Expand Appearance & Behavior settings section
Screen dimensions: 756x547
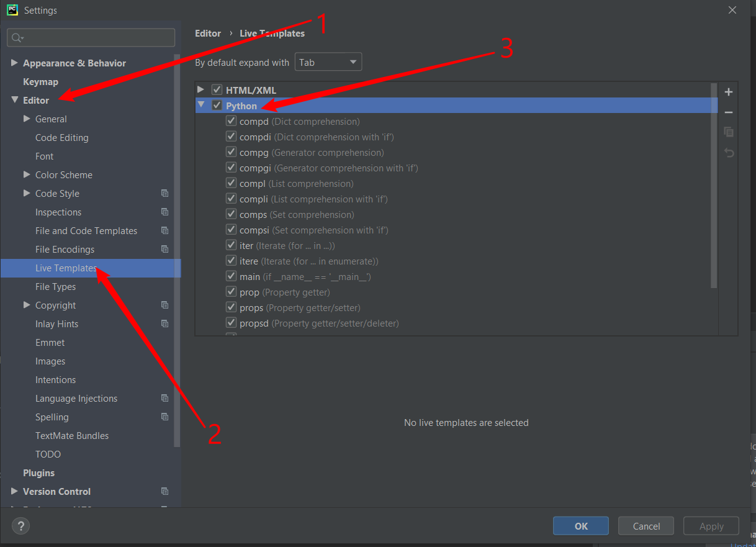click(15, 63)
